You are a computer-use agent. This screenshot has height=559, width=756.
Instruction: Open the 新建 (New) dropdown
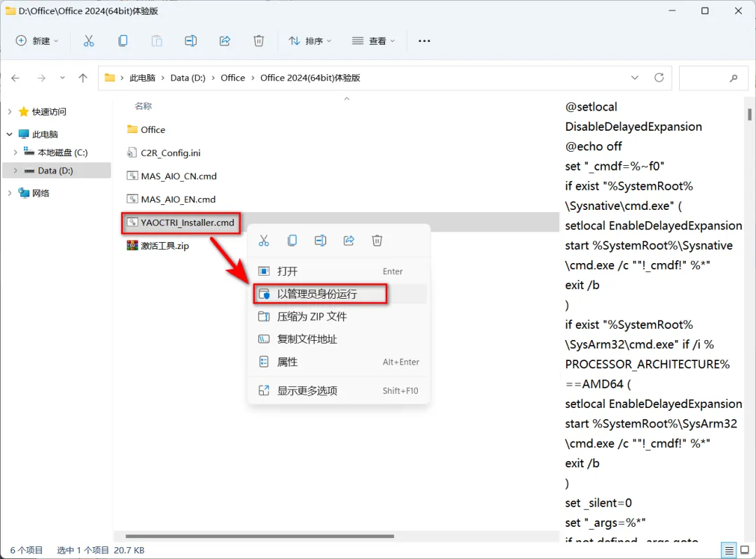pos(37,41)
